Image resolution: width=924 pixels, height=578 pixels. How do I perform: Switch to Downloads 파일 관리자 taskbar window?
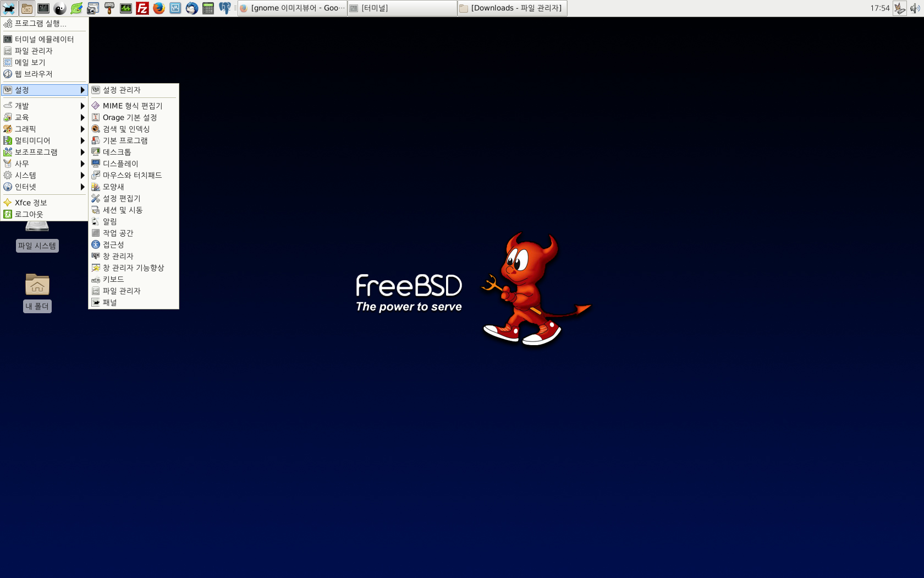(513, 8)
